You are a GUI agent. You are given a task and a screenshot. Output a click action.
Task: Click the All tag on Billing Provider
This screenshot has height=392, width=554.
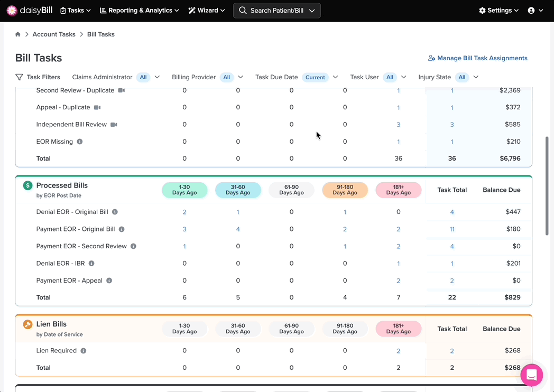point(227,77)
